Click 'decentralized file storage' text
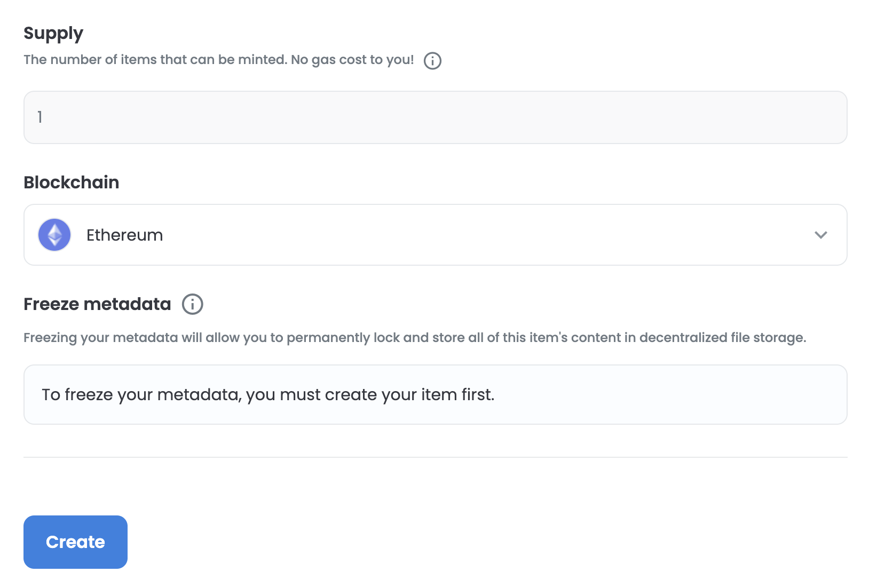 click(723, 338)
